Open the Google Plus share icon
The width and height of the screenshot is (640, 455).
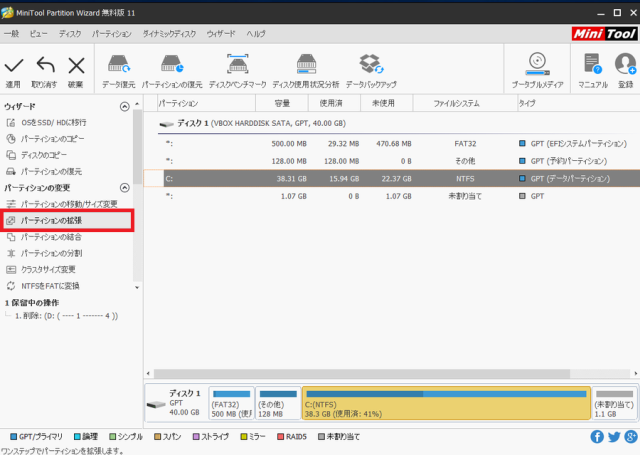coord(631,437)
